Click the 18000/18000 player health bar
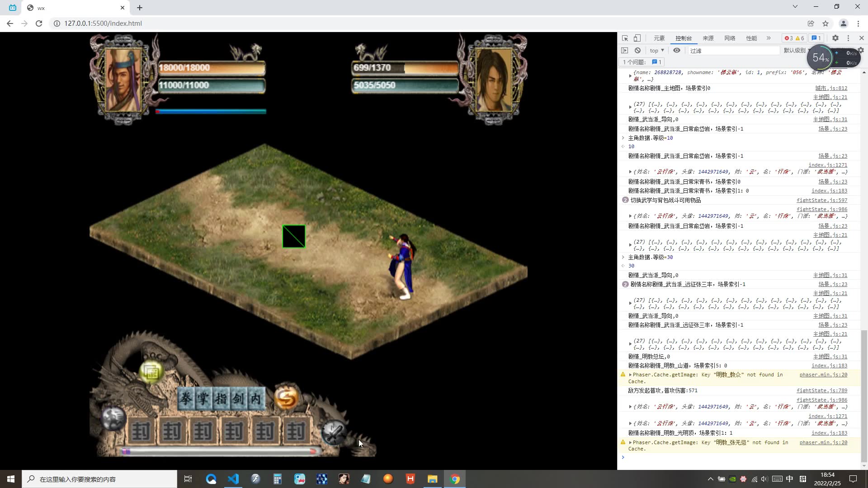868x488 pixels. coord(211,68)
